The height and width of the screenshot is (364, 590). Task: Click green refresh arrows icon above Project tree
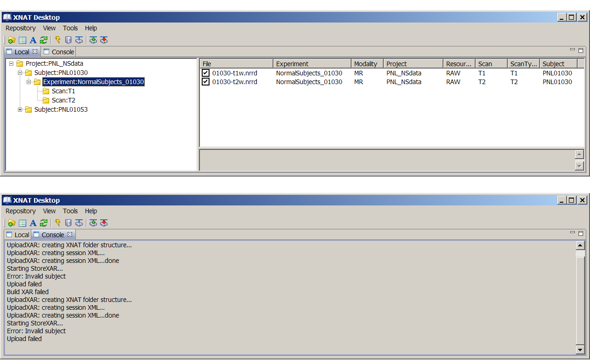(x=44, y=40)
